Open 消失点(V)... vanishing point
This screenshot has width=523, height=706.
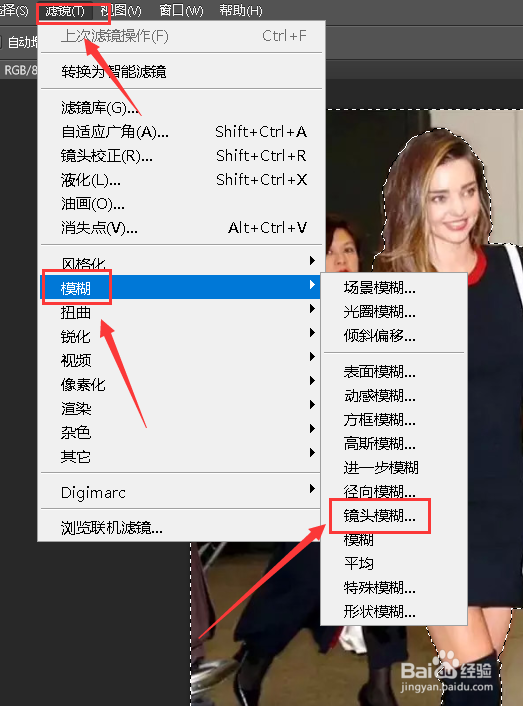pos(181,228)
